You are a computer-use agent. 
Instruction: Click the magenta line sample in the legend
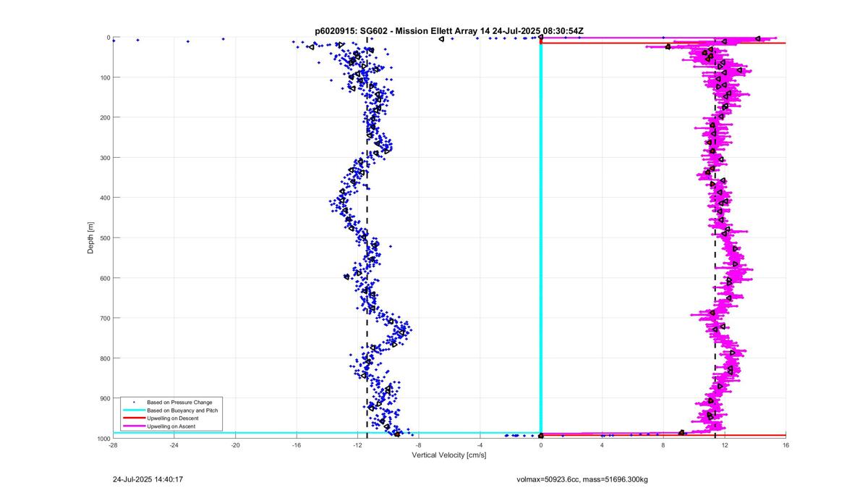(133, 427)
